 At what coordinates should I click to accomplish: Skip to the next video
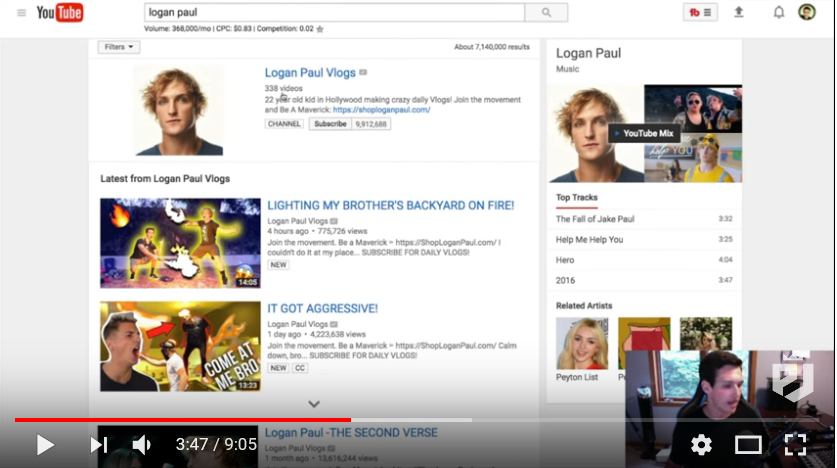tap(99, 445)
